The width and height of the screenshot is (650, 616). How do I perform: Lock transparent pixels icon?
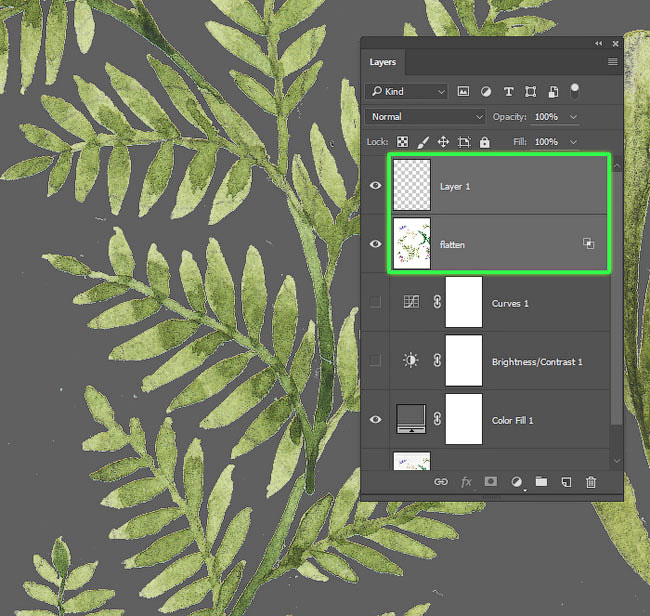402,142
